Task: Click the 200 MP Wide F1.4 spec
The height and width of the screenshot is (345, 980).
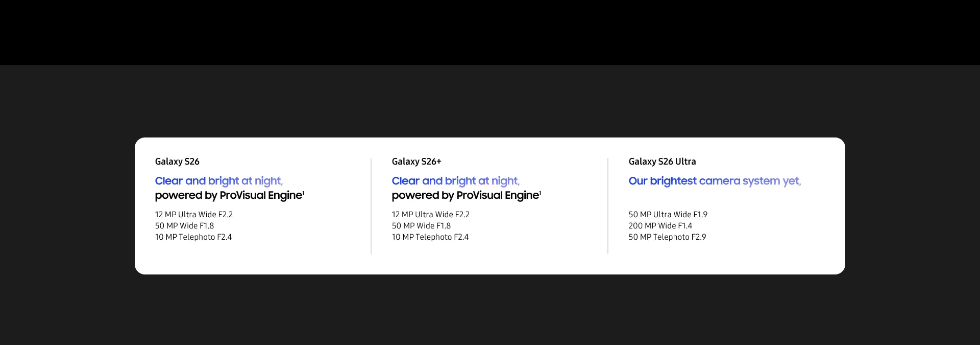Action: (x=660, y=226)
